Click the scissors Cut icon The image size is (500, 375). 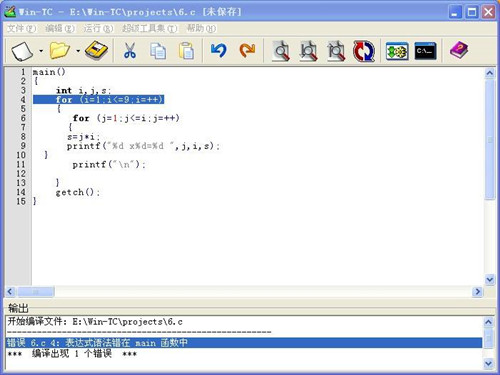[x=130, y=51]
